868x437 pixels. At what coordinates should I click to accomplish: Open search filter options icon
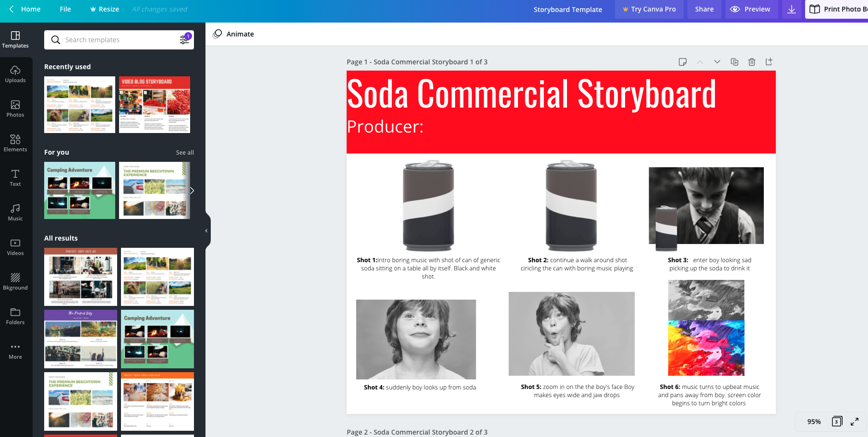pos(184,40)
